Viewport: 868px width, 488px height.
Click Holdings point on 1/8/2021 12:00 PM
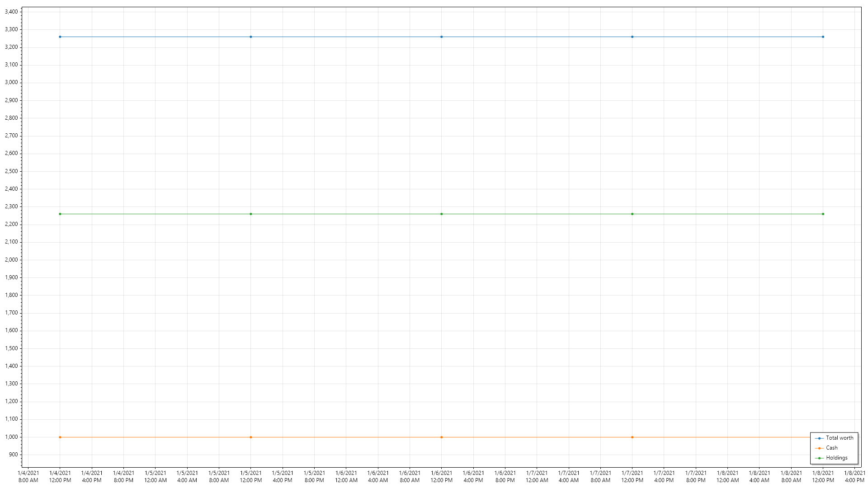tap(823, 214)
